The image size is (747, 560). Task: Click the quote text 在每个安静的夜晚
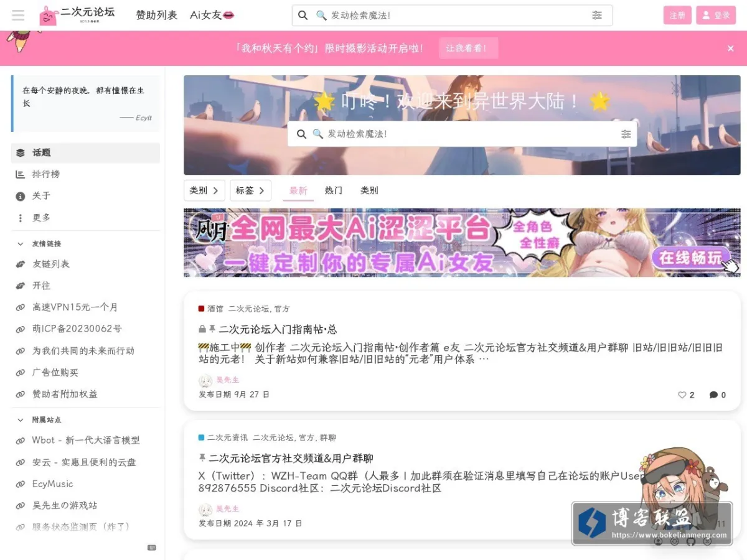83,96
